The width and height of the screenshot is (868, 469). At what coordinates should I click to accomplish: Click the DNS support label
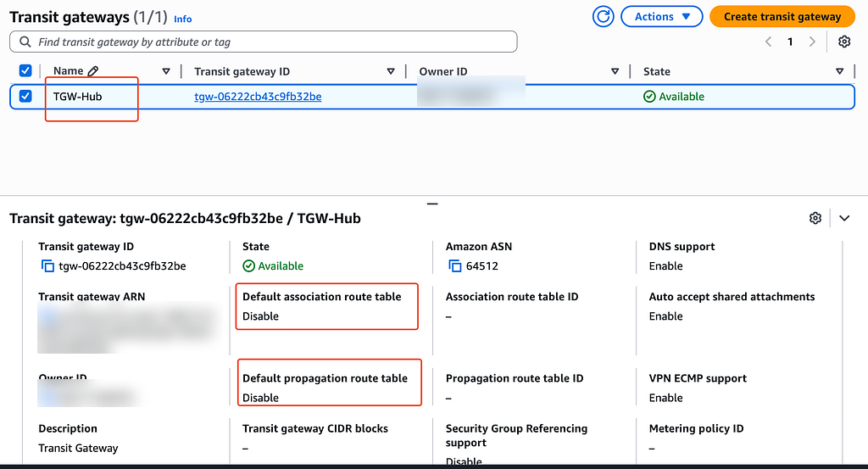click(682, 247)
